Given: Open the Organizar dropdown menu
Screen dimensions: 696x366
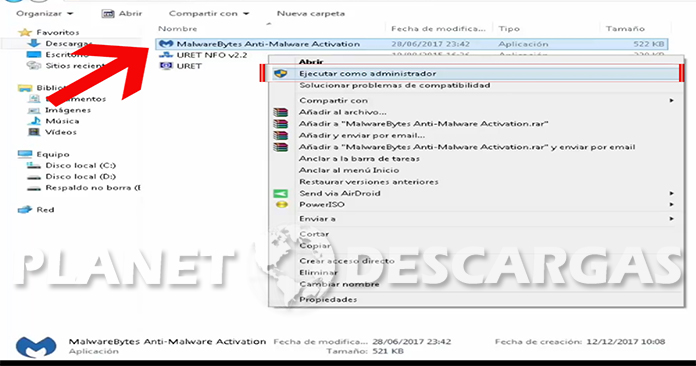Looking at the screenshot, I should 44,14.
